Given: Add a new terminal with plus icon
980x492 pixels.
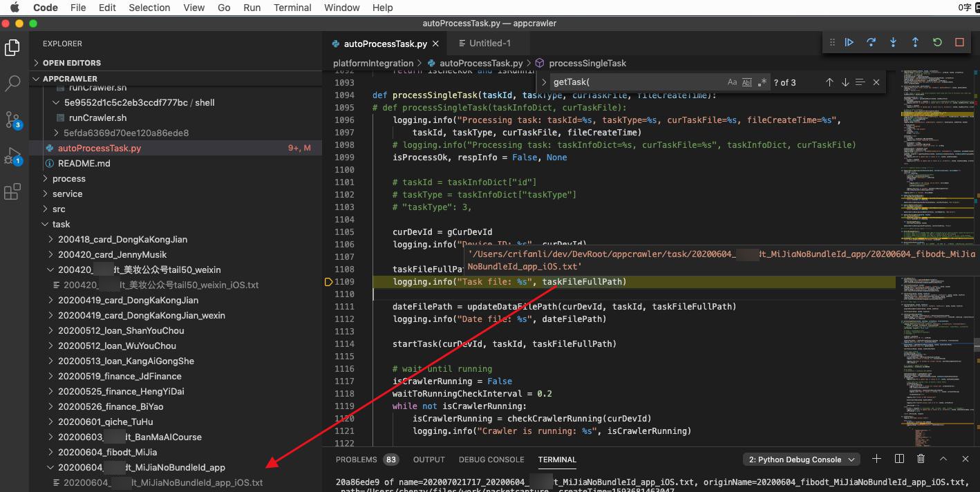Looking at the screenshot, I should [876, 459].
